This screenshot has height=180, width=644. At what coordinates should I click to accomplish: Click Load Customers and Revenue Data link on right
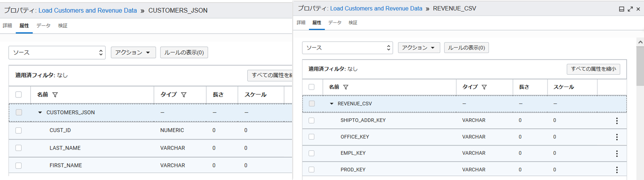(376, 9)
